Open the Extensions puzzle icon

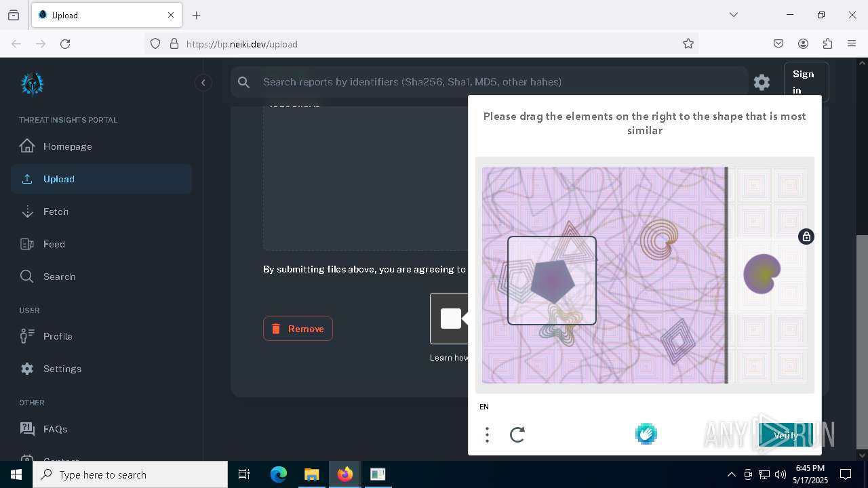pos(827,44)
